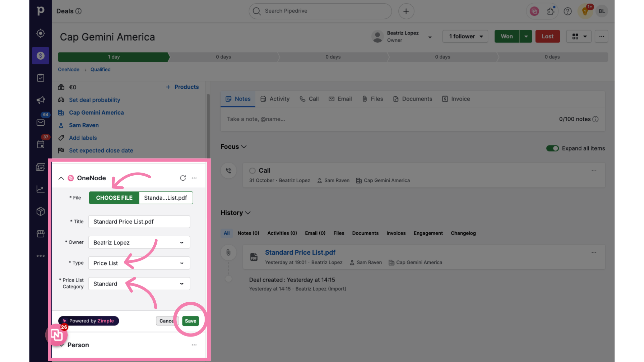644x362 pixels.
Task: Mark the deal as Won
Action: 507,36
